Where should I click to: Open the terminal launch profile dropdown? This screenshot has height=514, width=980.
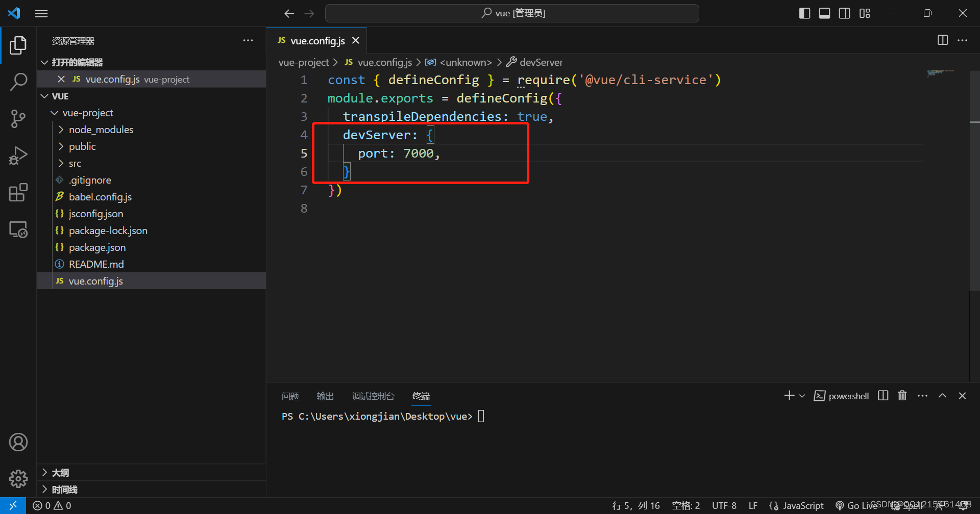tap(802, 396)
